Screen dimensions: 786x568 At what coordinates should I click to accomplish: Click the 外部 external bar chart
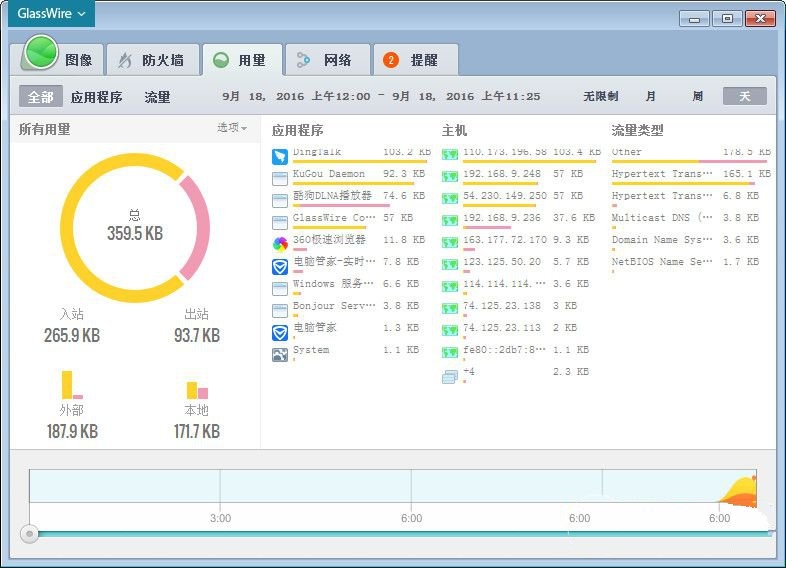(x=72, y=385)
